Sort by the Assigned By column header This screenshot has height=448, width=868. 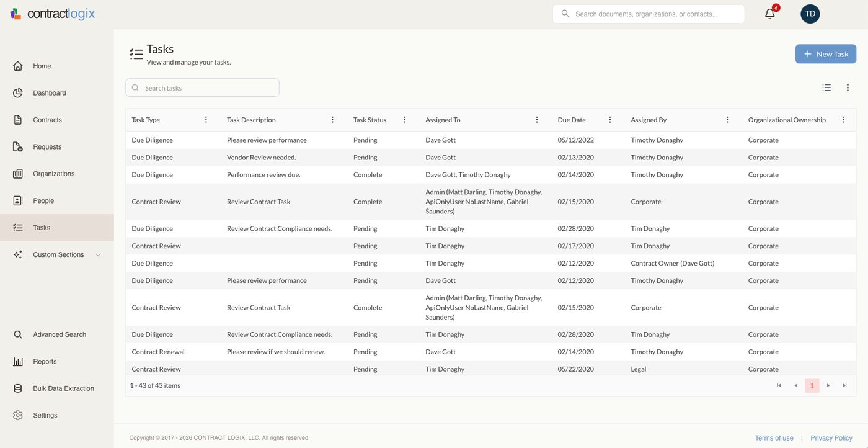tap(649, 120)
